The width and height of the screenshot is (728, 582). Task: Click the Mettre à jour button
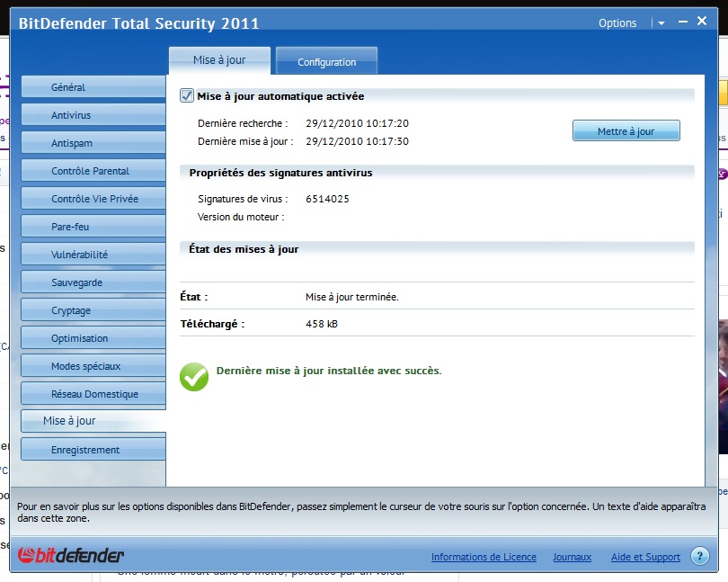coord(626,131)
